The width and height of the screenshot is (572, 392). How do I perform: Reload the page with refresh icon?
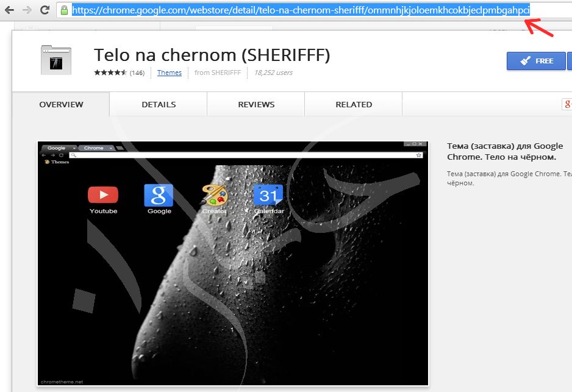(45, 10)
